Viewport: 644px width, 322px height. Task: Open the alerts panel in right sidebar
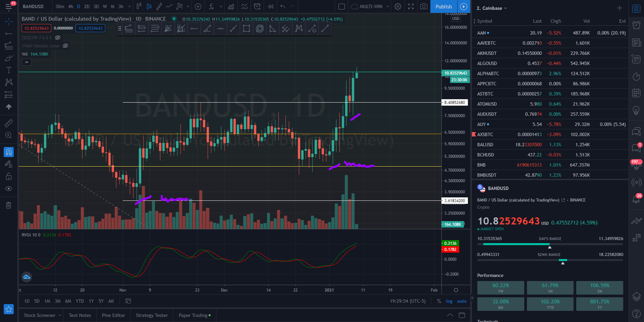[637, 25]
